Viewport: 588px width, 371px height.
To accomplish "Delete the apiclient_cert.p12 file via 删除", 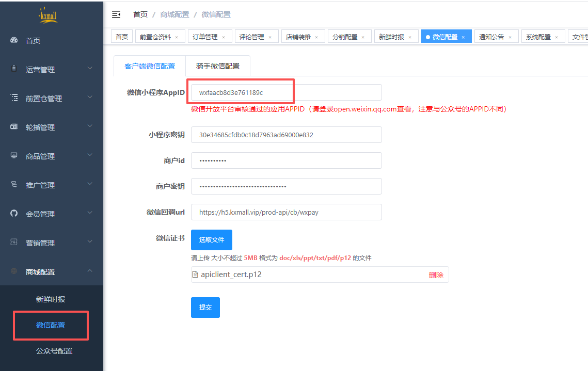I will 436,275.
